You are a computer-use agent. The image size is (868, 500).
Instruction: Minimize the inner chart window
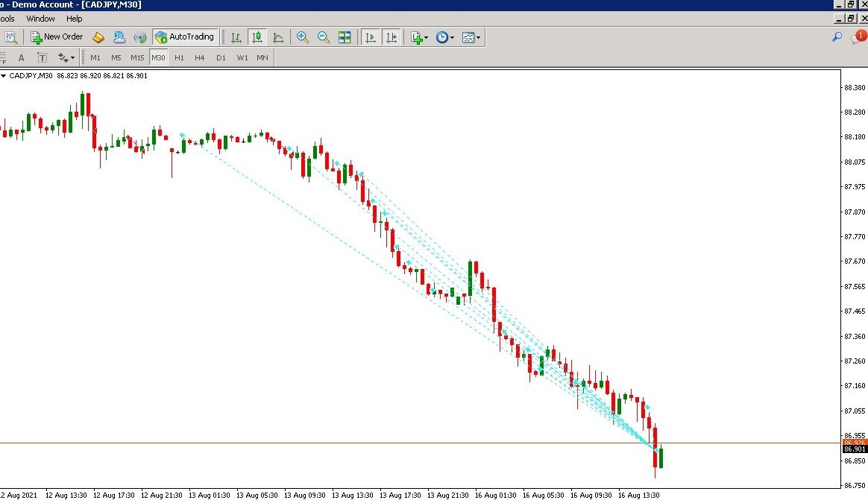pos(839,18)
